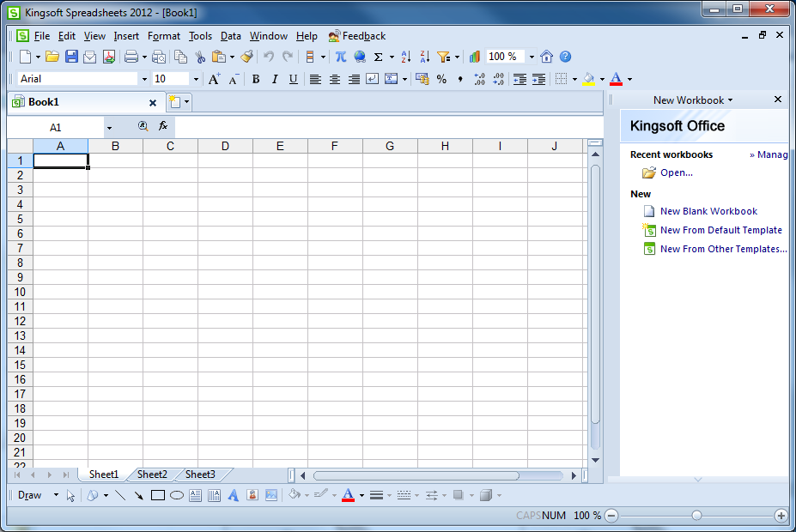Switch to Sheet2 tab
This screenshot has height=532, width=796.
[x=152, y=475]
